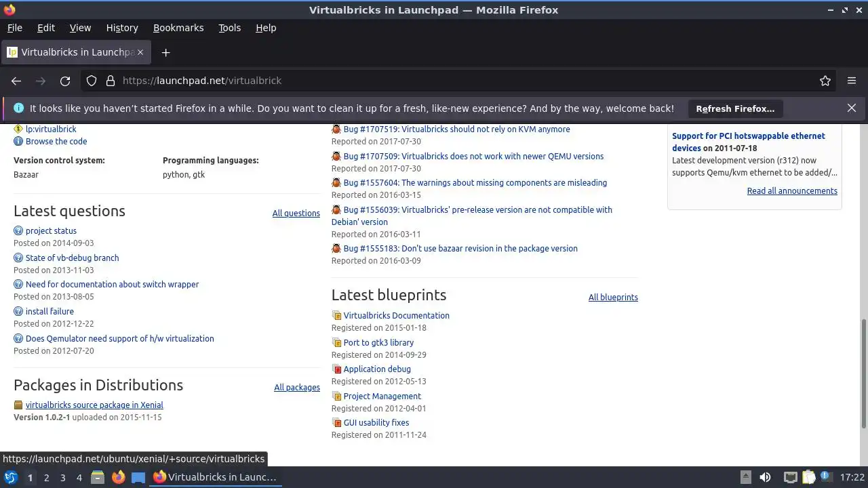Viewport: 868px width, 488px height.
Task: Launch Firefox from the taskbar launcher
Action: tap(118, 477)
